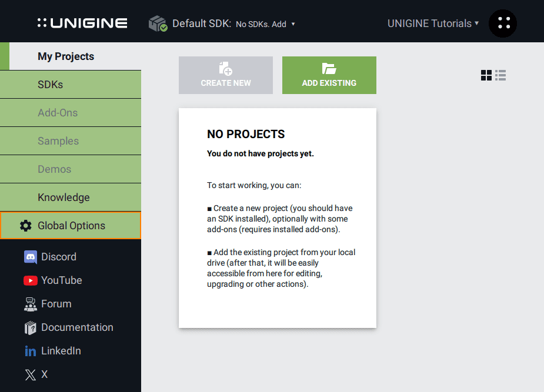The image size is (544, 392).
Task: Open the X social icon
Action: click(31, 374)
